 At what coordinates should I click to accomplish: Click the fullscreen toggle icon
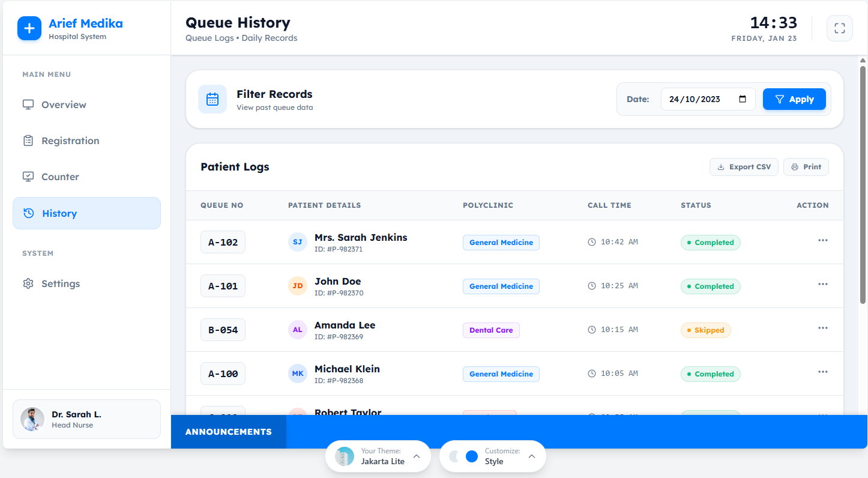point(839,28)
